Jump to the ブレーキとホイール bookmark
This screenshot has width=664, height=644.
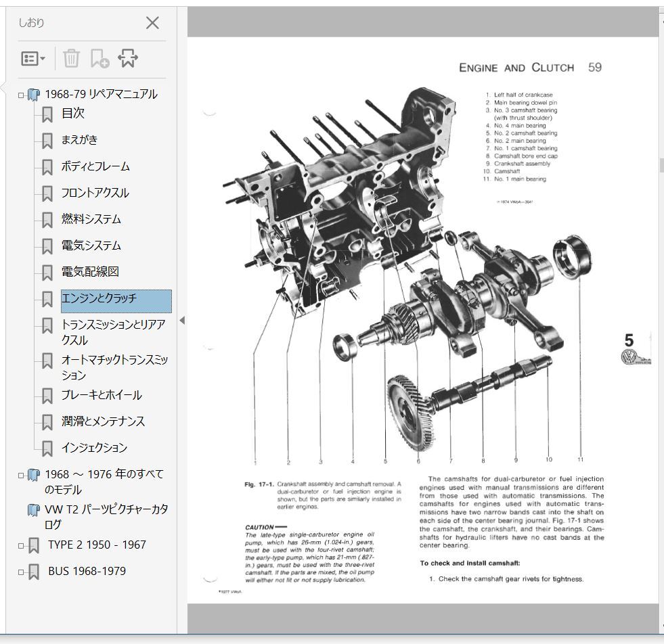tap(102, 395)
